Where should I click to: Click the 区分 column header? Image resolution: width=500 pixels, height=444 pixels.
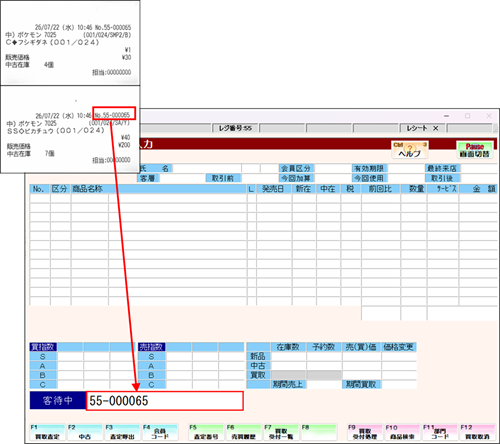coord(60,189)
